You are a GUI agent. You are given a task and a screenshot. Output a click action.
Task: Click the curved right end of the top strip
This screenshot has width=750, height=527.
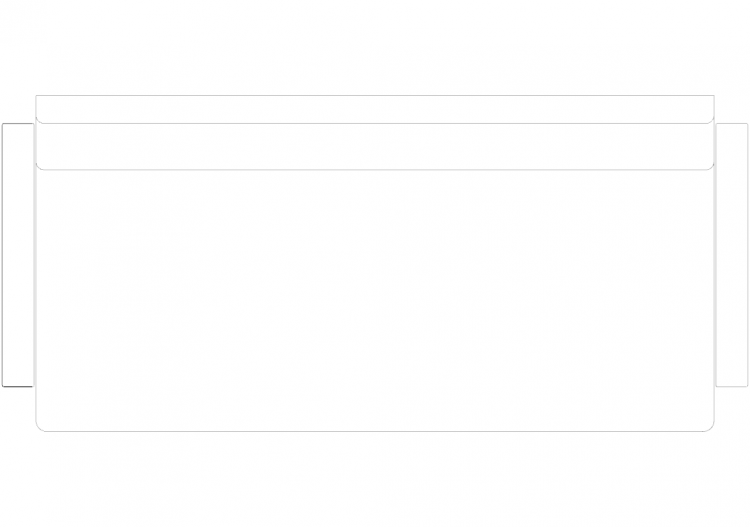click(712, 121)
